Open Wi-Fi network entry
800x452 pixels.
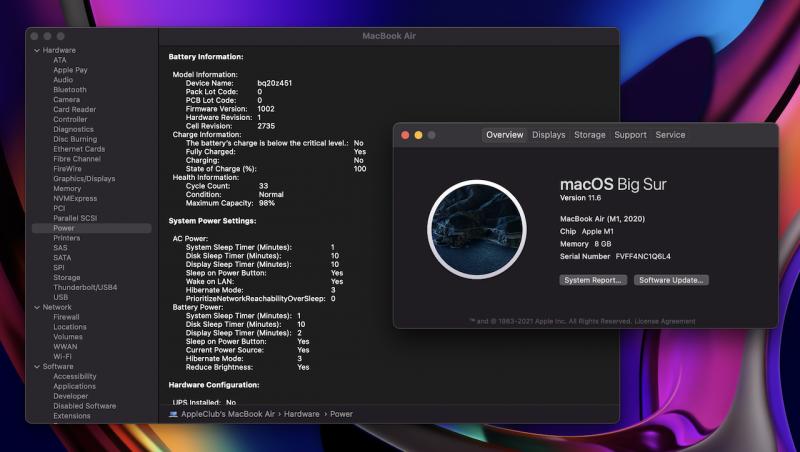click(62, 357)
